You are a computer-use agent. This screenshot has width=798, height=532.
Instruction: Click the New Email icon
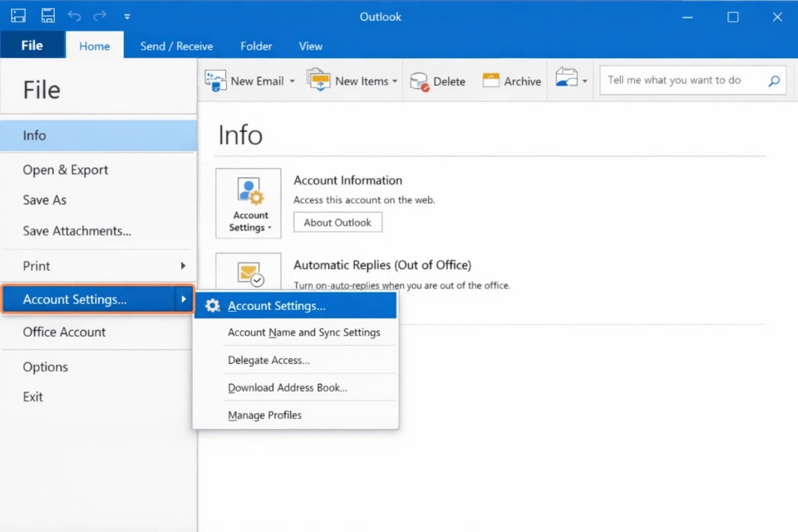point(215,80)
